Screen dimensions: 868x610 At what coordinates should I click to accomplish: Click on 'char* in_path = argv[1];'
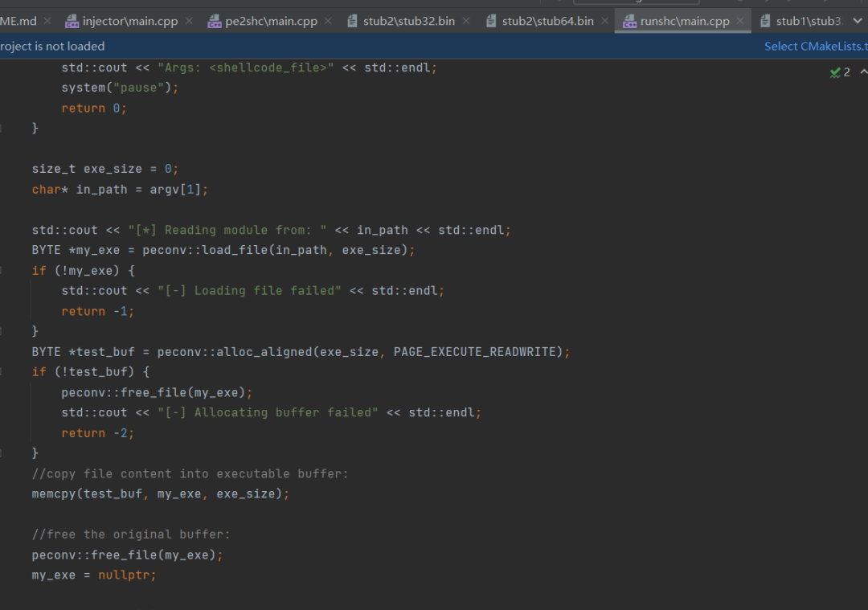point(120,190)
